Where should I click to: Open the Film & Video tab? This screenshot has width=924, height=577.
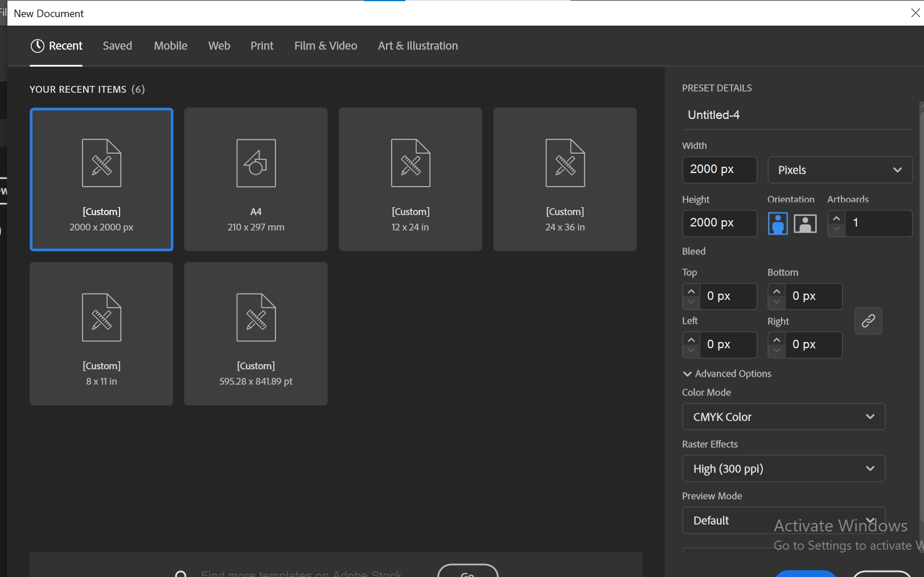tap(326, 46)
